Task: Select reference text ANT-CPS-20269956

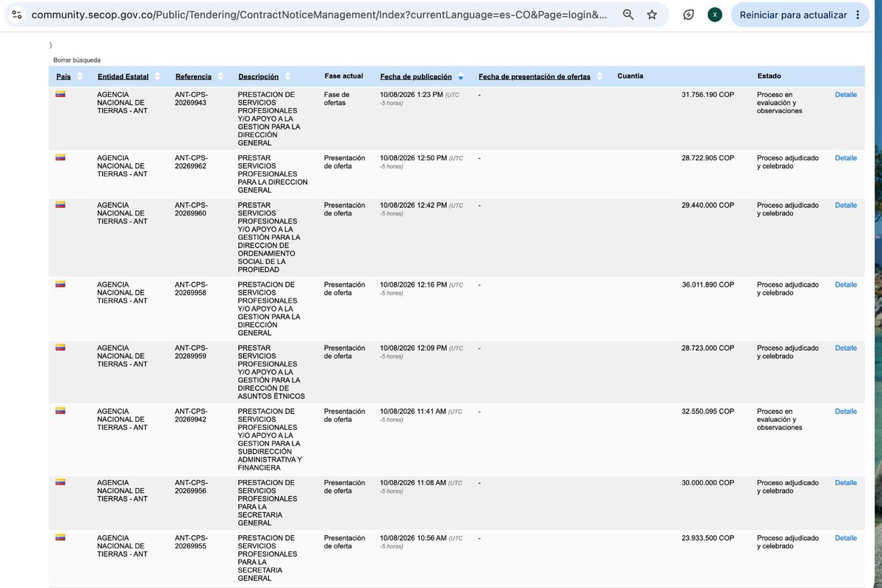Action: [191, 487]
